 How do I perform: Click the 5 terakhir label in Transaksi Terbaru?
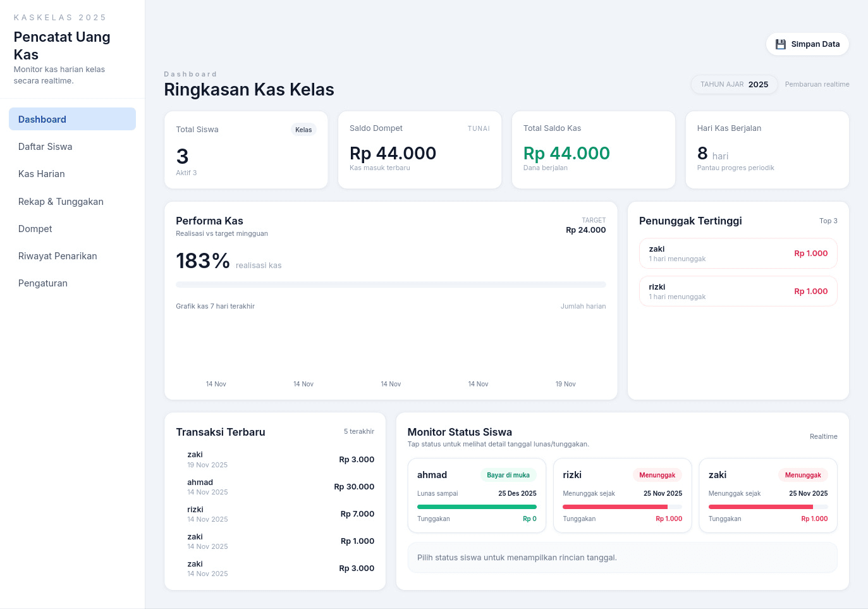[x=358, y=431]
